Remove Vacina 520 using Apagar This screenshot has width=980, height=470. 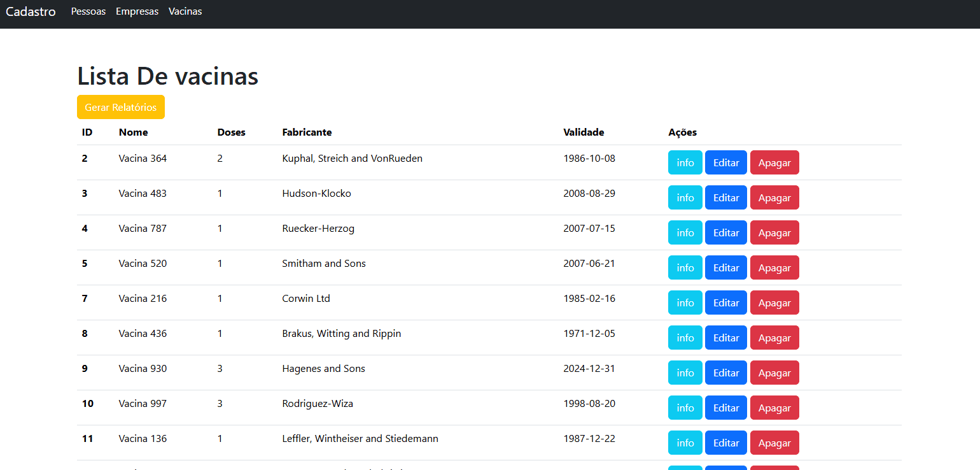point(774,267)
